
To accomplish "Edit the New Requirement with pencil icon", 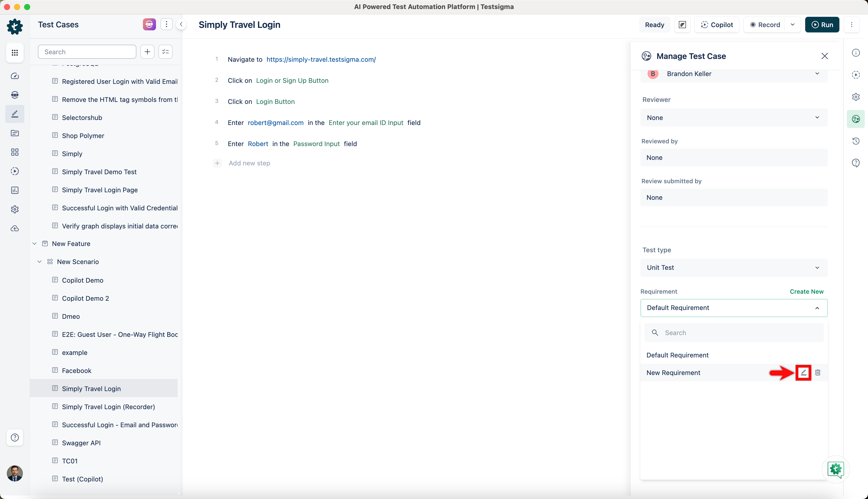I will click(x=803, y=372).
